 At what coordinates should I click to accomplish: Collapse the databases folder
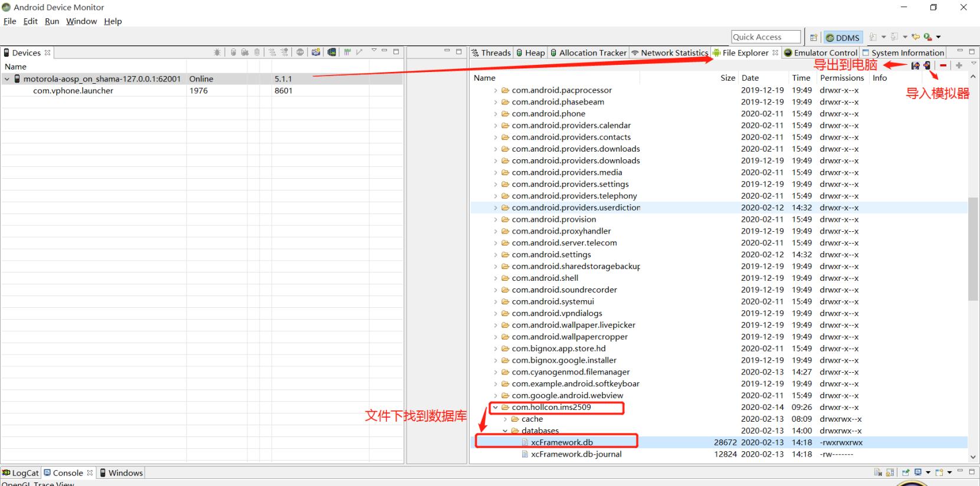pyautogui.click(x=505, y=431)
